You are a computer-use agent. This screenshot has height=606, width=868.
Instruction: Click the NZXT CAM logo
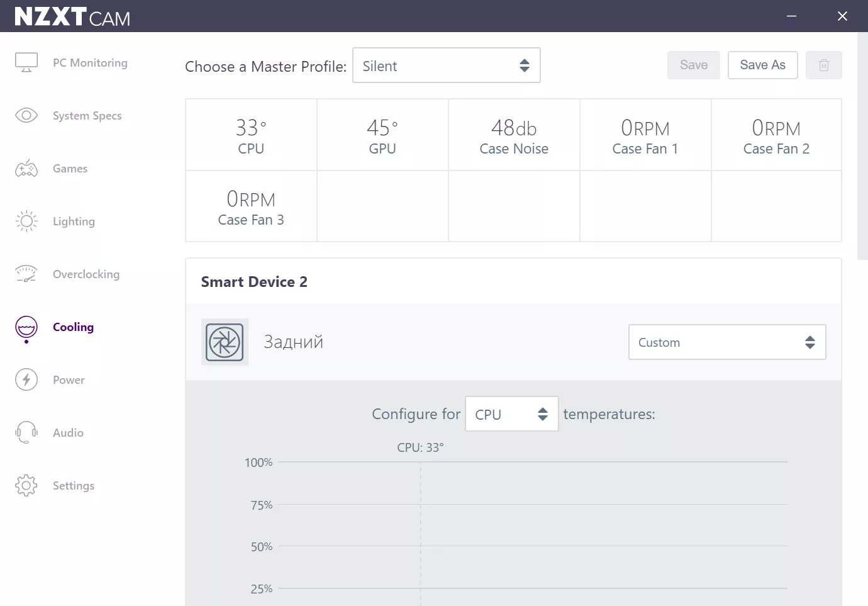(72, 16)
